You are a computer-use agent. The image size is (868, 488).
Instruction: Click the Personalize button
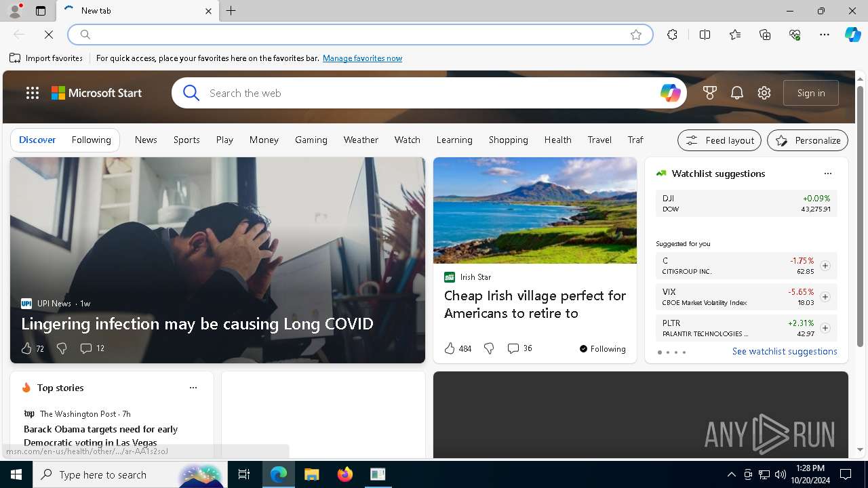click(808, 140)
